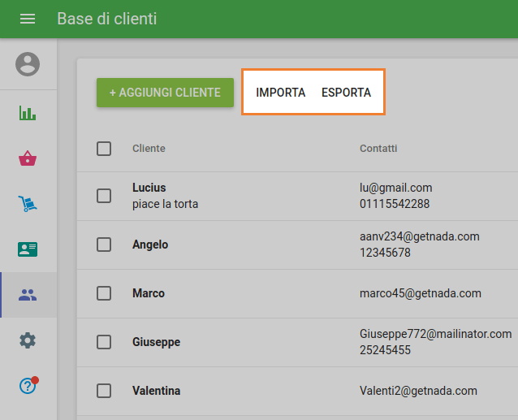Open the user account profile icon
Image resolution: width=518 pixels, height=420 pixels.
(x=28, y=64)
